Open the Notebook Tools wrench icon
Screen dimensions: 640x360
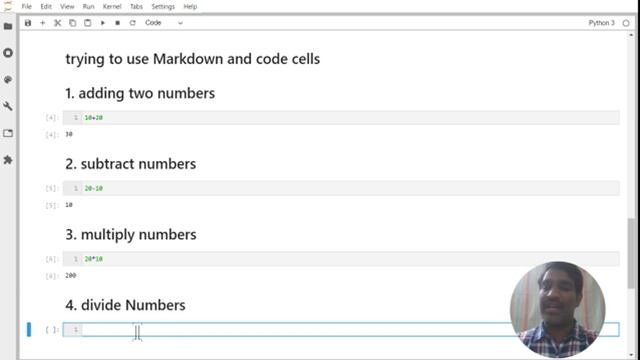pyautogui.click(x=8, y=107)
